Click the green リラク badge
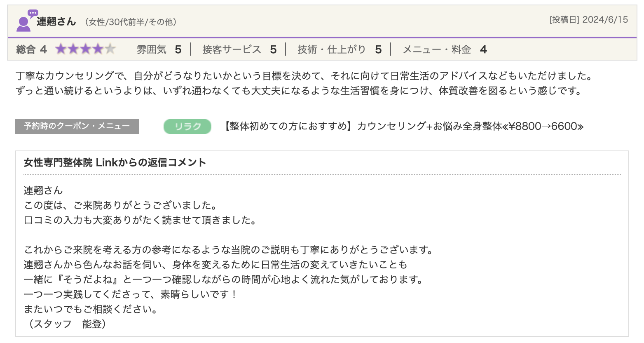 pyautogui.click(x=187, y=127)
